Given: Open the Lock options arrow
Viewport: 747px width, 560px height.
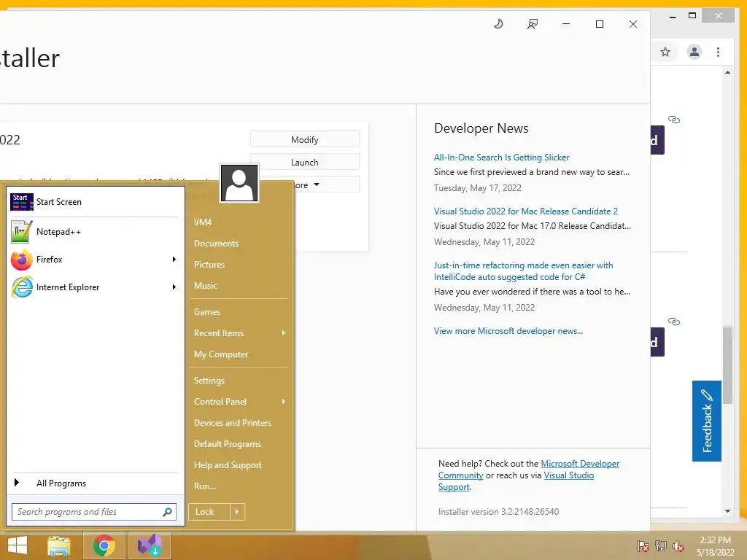Looking at the screenshot, I should click(237, 512).
